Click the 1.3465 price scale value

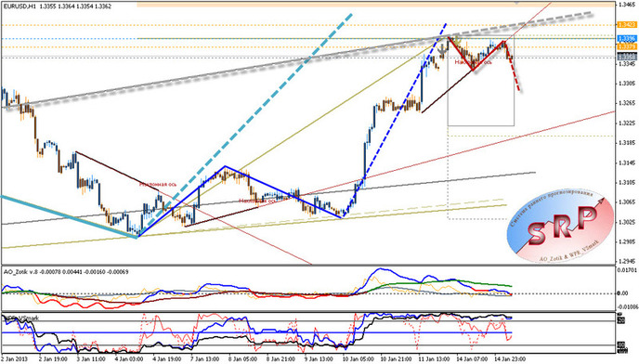point(627,5)
